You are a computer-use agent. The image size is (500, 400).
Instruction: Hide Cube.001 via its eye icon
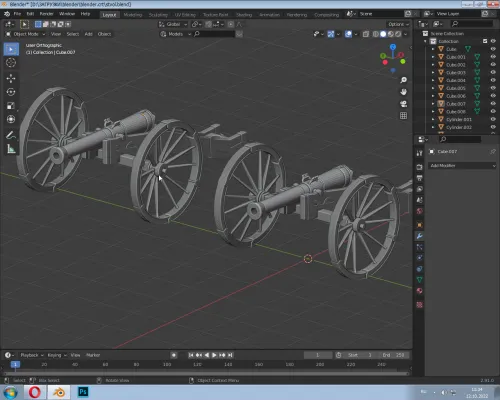tap(493, 57)
